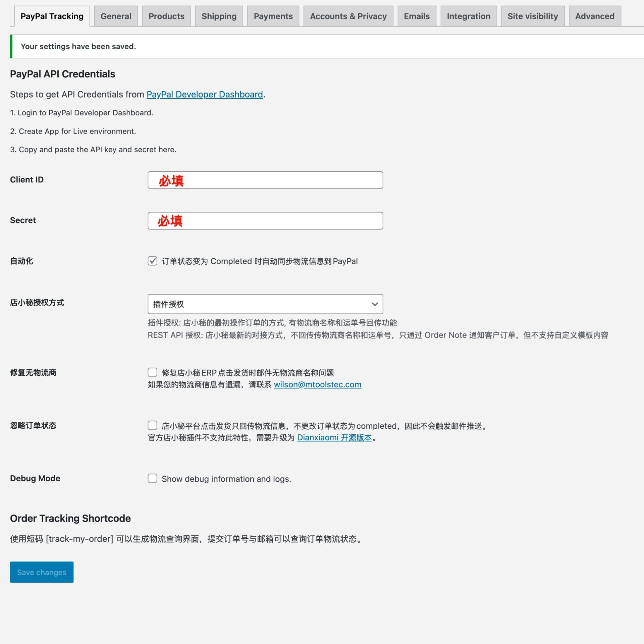This screenshot has height=644, width=644.
Task: Uncheck the 自动化 sync-to-PayPal checkbox
Action: (x=152, y=261)
